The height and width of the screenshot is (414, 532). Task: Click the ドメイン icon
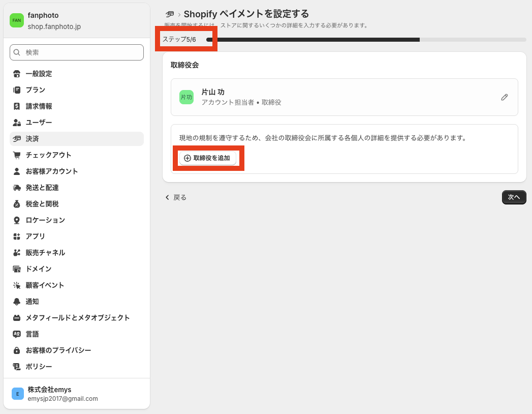17,269
